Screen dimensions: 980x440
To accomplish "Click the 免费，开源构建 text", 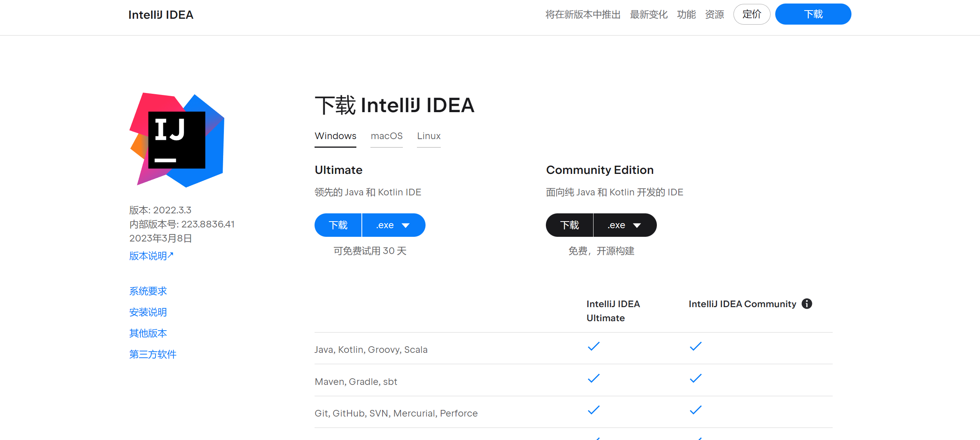I will tap(601, 251).
